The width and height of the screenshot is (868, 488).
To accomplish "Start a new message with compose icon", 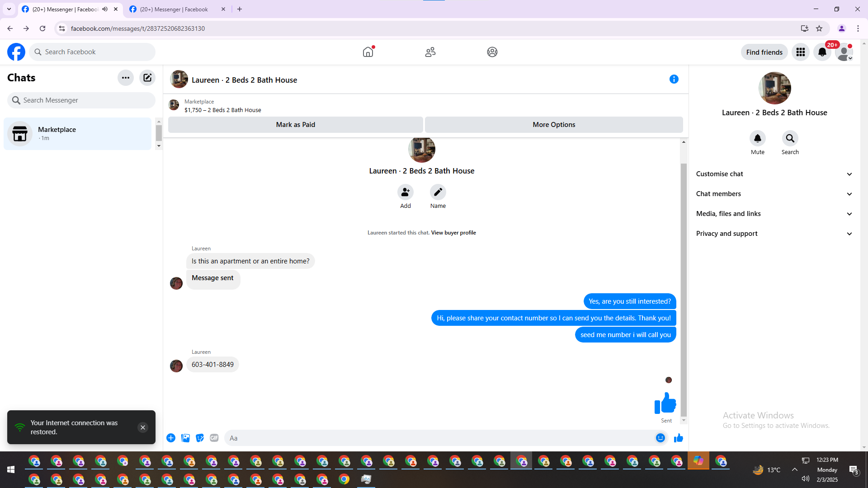I will 147,78.
